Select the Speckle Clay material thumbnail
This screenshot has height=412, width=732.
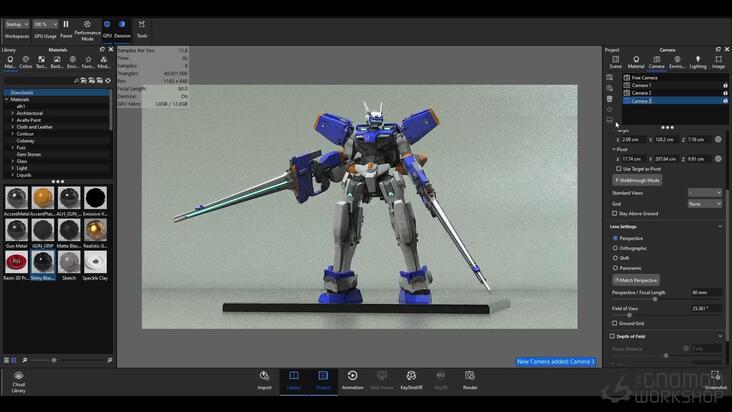point(95,262)
